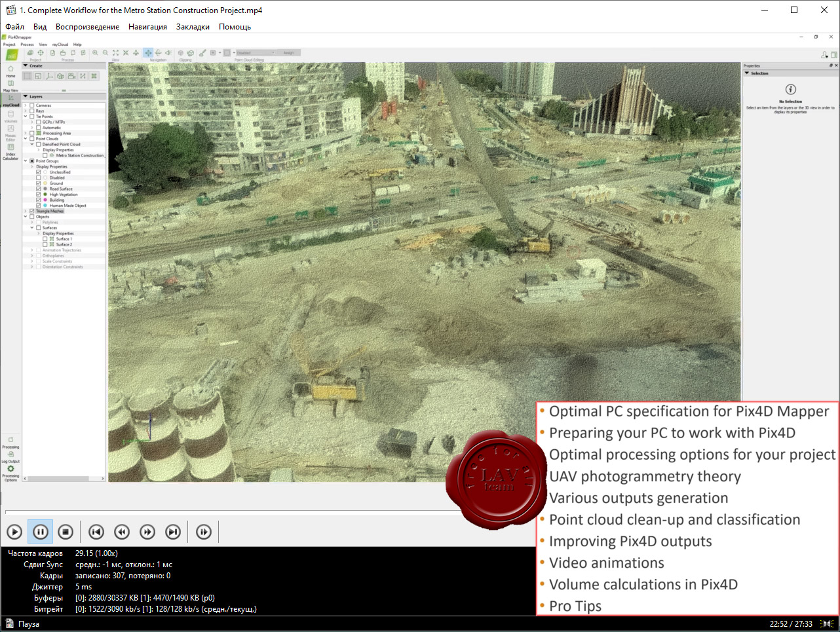Click the Zoom Out toolbar icon
This screenshot has width=840, height=632.
pos(105,52)
